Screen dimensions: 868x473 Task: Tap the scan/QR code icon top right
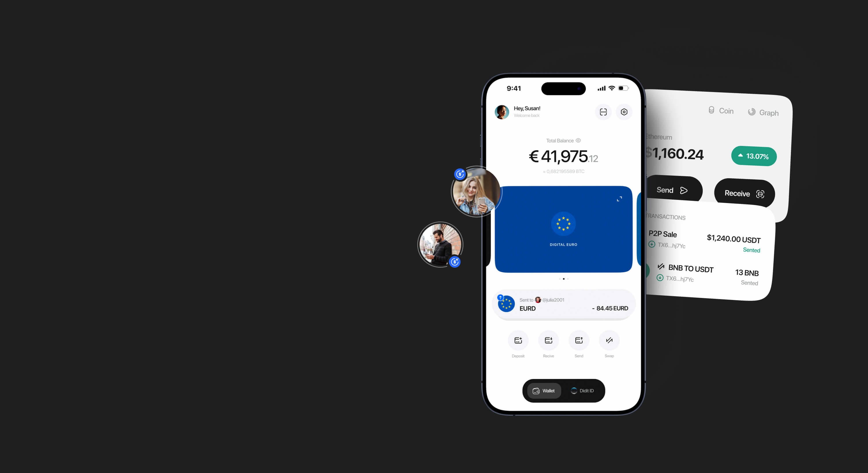pos(603,112)
